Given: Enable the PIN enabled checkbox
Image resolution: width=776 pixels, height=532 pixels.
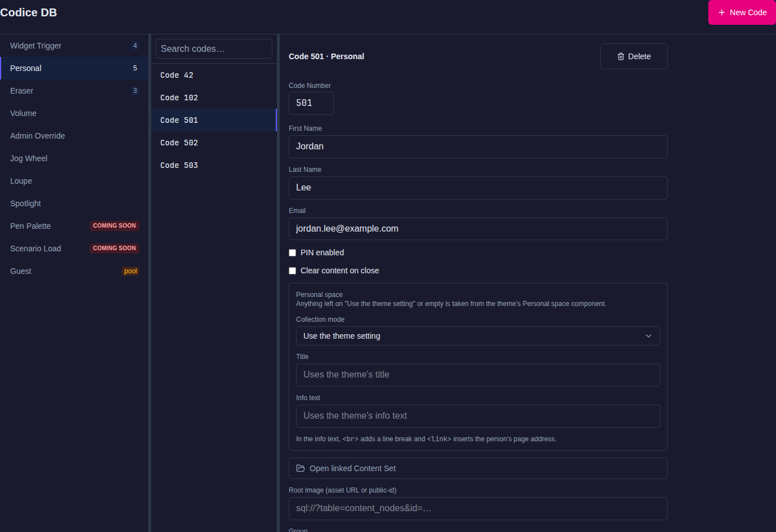Looking at the screenshot, I should tap(292, 252).
